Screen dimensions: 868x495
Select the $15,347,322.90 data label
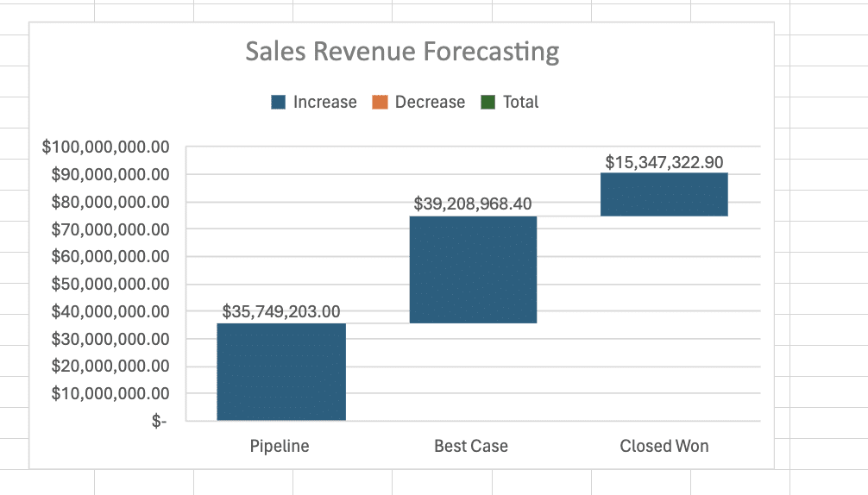point(664,162)
